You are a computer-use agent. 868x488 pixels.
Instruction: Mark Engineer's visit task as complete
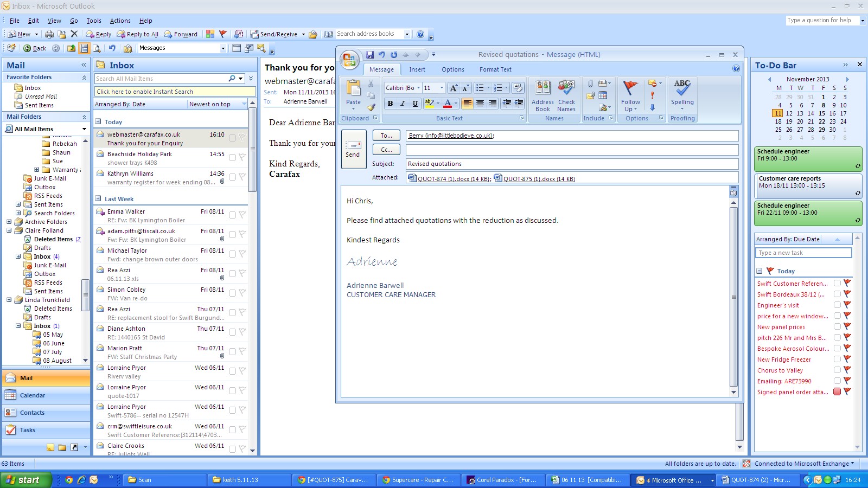837,305
